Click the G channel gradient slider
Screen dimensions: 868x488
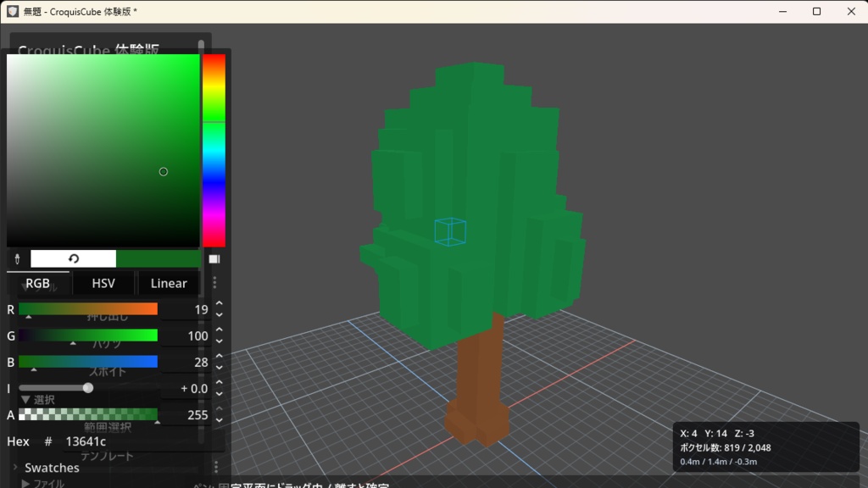pos(88,335)
